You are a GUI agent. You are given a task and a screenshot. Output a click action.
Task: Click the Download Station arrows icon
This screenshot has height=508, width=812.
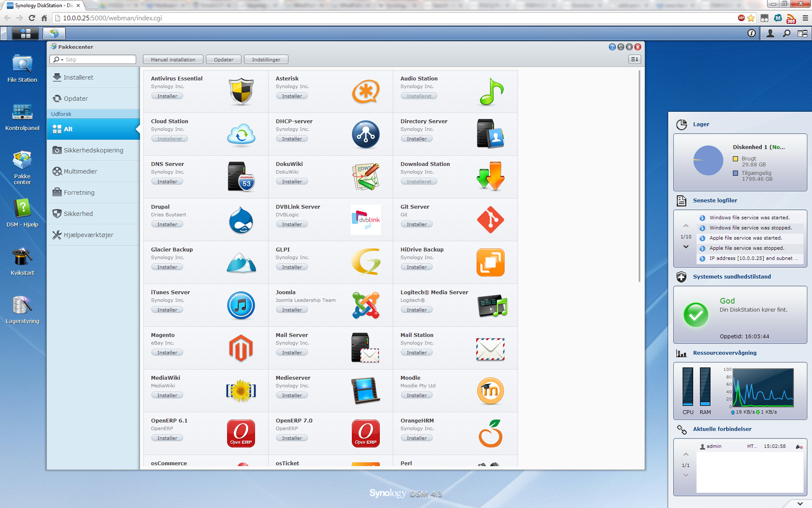coord(491,176)
